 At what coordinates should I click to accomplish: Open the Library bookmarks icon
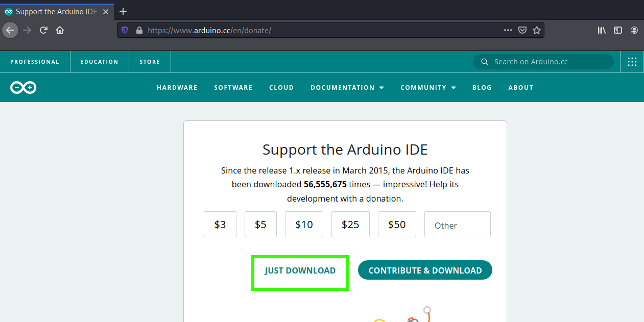tap(602, 30)
